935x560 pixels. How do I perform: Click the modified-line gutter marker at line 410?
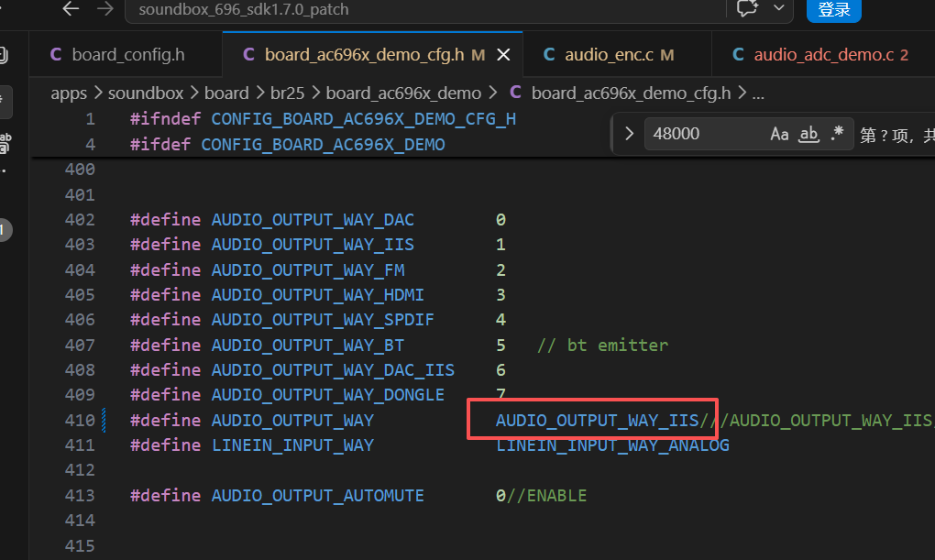pyautogui.click(x=104, y=421)
